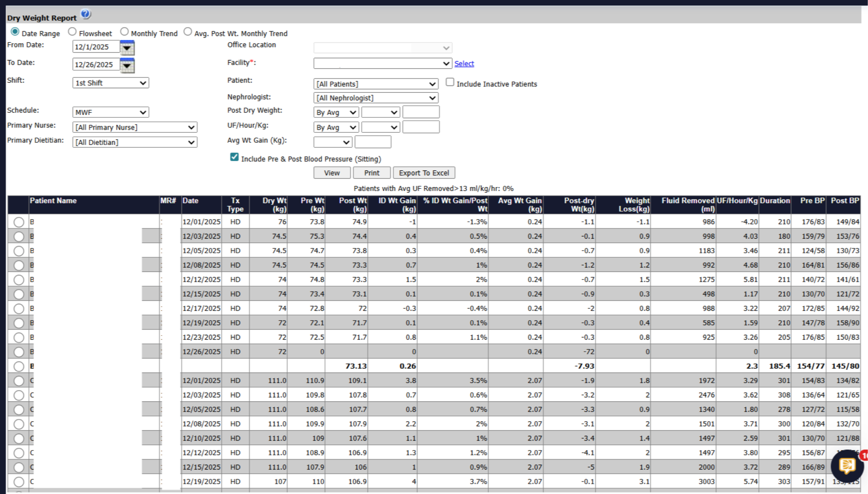Sort by the Patient Name column header
This screenshot has width=868, height=494.
point(53,201)
